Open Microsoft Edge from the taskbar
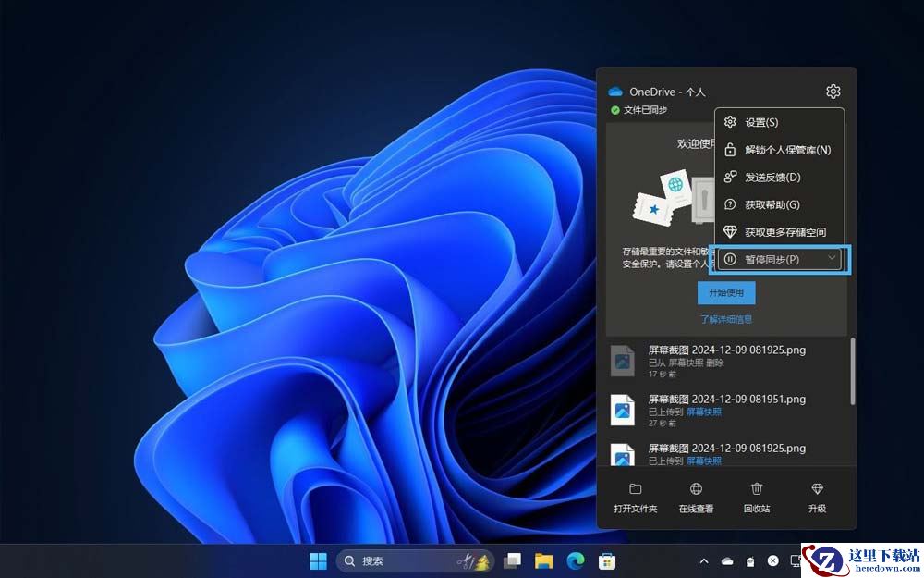 click(x=575, y=561)
